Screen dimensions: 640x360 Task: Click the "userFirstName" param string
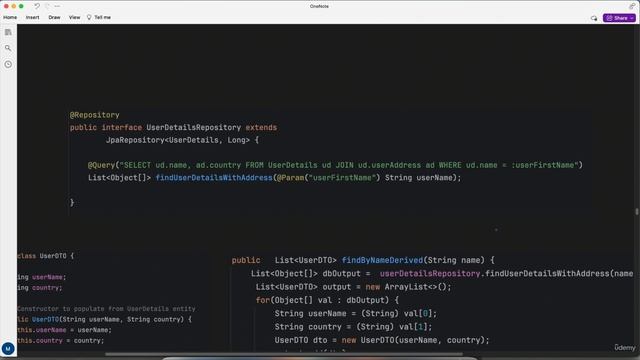342,178
